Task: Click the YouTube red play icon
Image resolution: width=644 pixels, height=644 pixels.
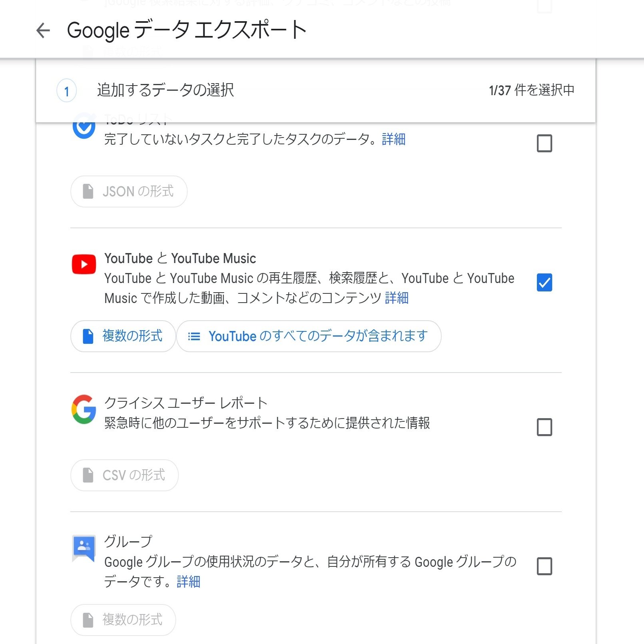Action: point(84,264)
